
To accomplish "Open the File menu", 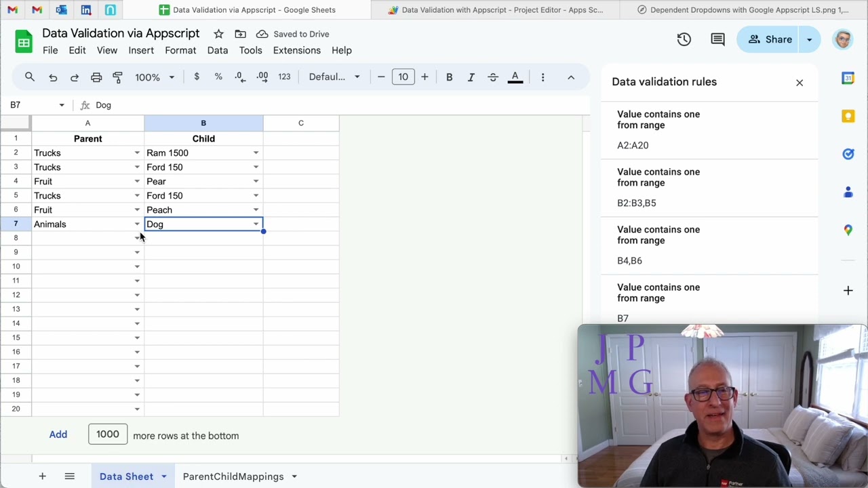I will coord(50,50).
